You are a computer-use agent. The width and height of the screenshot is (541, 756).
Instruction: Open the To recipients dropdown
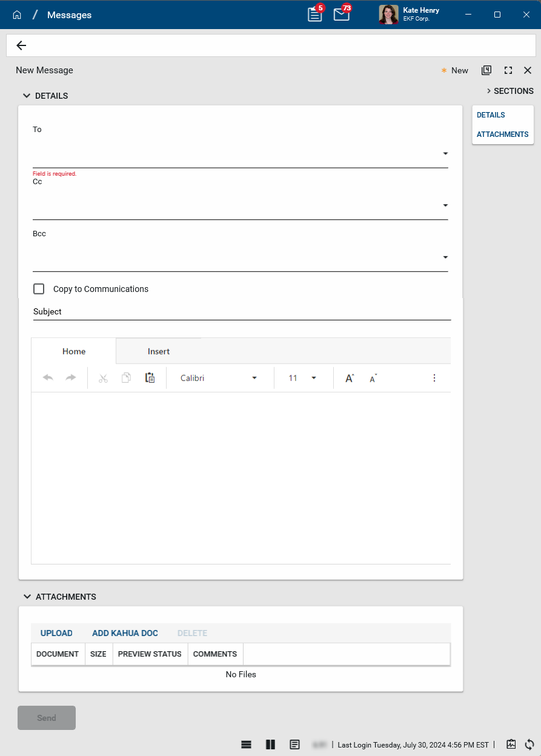(445, 154)
